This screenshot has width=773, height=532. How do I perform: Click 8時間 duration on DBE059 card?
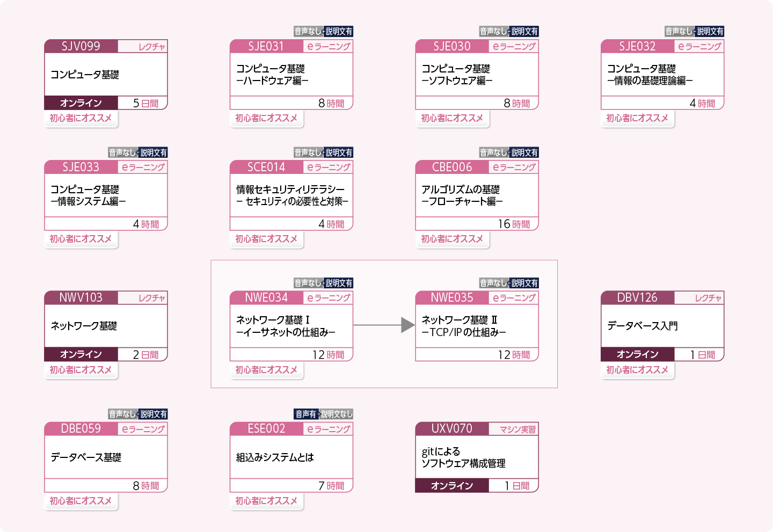(x=146, y=486)
